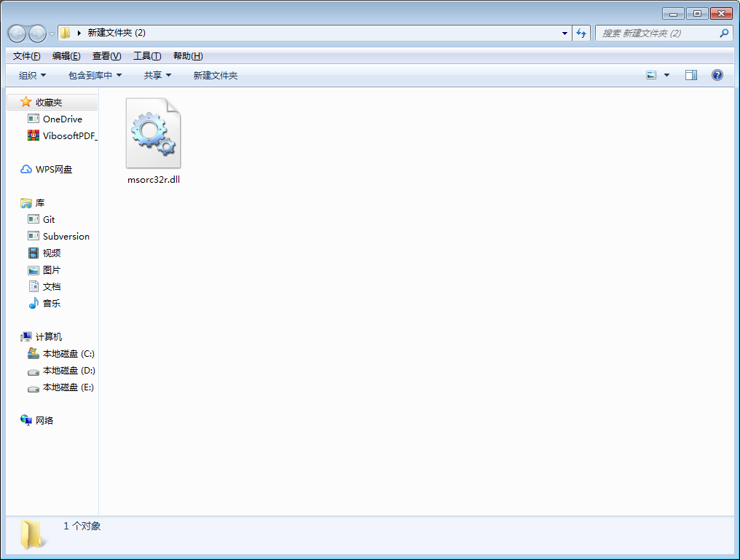Click in the search input field
The image size is (740, 560).
pos(656,33)
